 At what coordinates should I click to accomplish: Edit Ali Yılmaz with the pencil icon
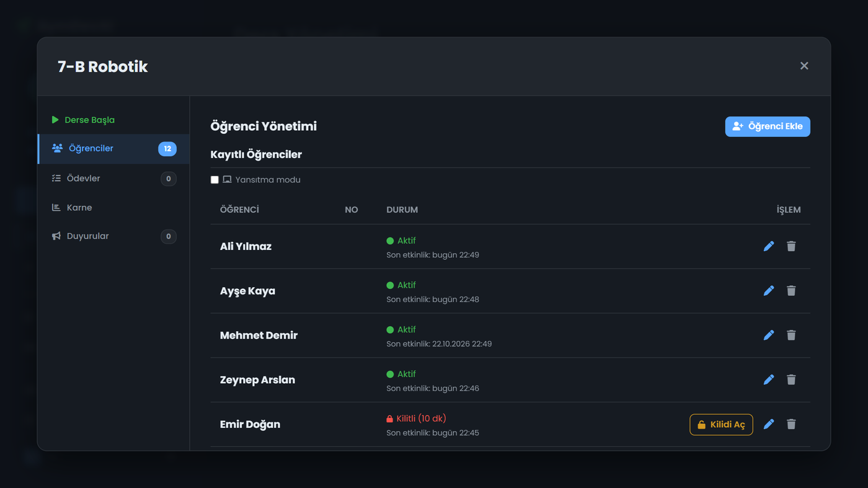click(x=769, y=246)
